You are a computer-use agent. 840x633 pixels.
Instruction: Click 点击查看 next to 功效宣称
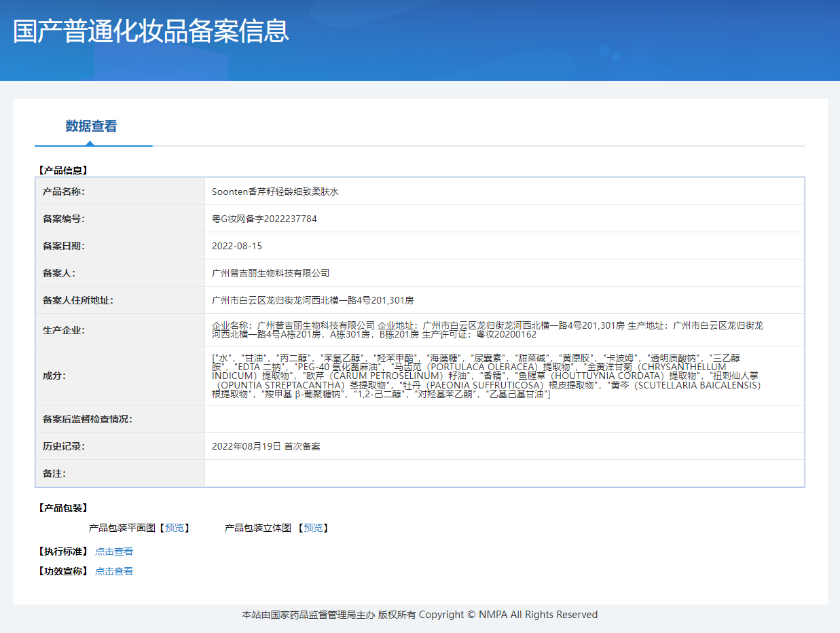(114, 571)
